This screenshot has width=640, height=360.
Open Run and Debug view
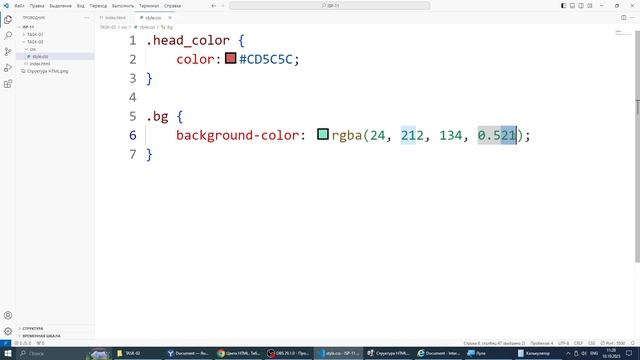pyautogui.click(x=8, y=68)
